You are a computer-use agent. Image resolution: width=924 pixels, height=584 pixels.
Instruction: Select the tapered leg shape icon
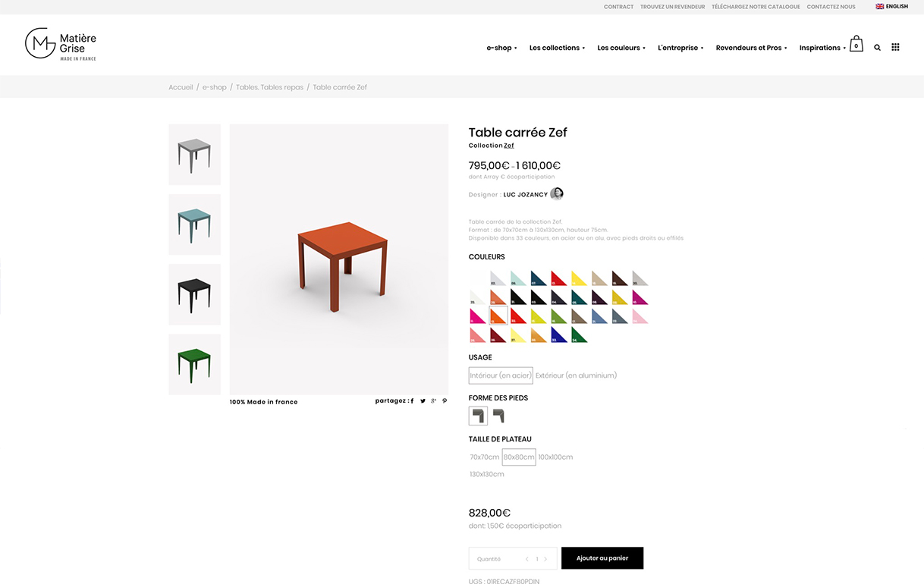(x=498, y=416)
